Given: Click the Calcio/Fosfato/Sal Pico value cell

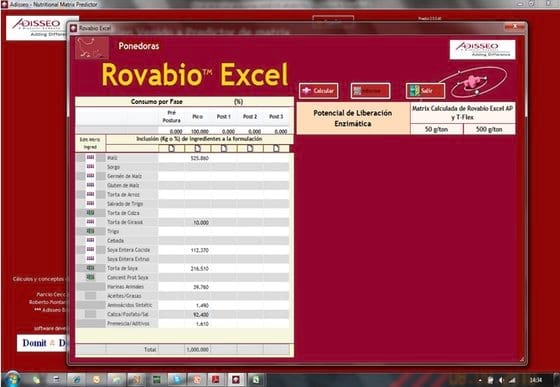Looking at the screenshot, I should tap(198, 315).
